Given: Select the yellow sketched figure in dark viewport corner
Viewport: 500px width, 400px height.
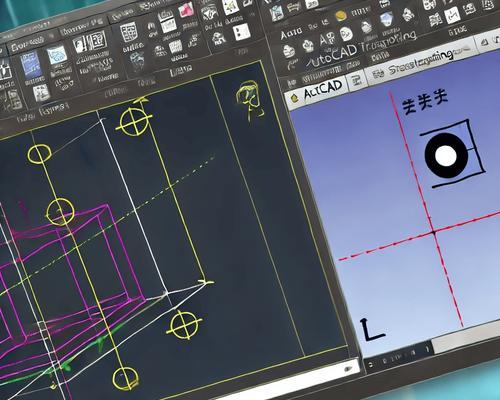Looking at the screenshot, I should coord(250,100).
